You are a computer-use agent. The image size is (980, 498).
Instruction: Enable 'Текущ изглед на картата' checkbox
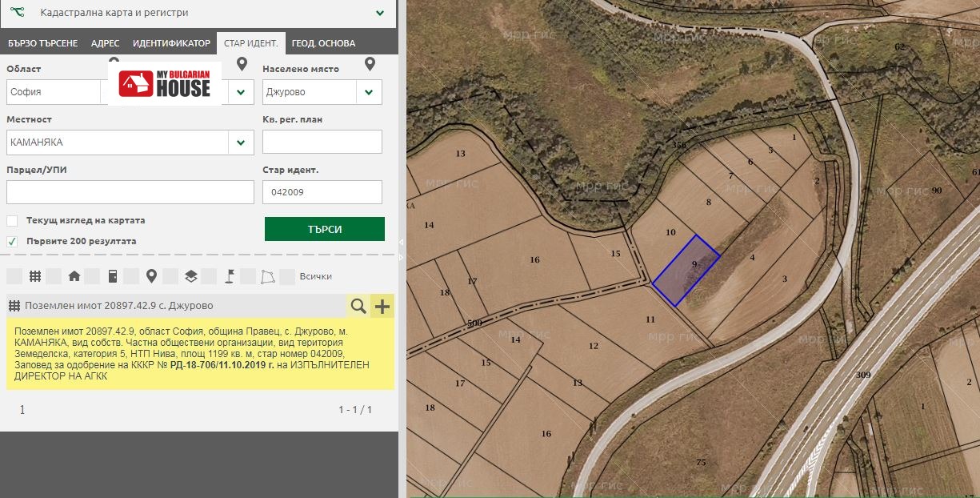coord(12,221)
